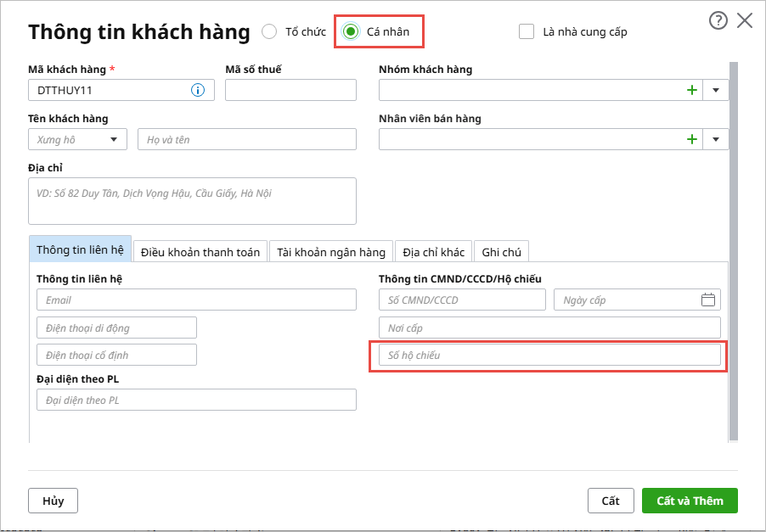766x532 pixels.
Task: Close the Thông tin khách hàng dialog
Action: point(745,20)
